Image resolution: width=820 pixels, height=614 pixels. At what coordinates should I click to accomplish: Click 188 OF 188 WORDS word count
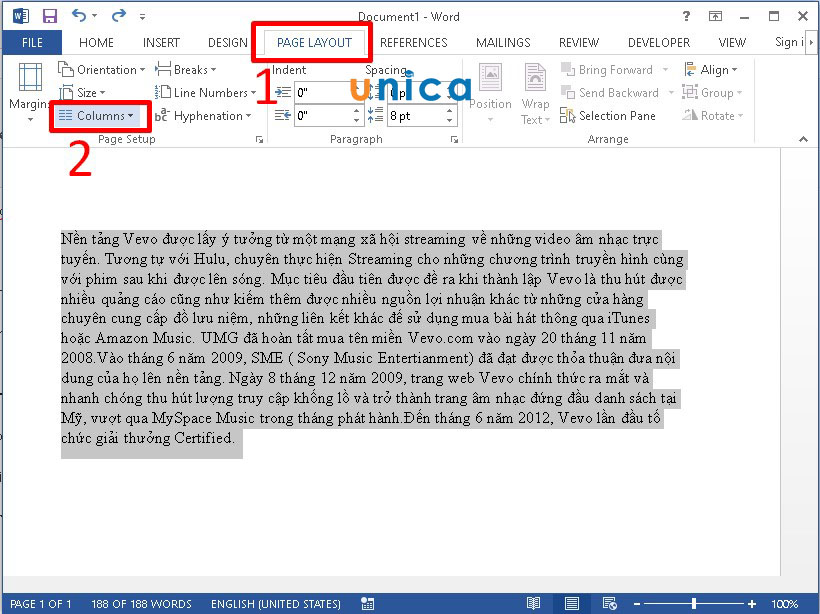[x=141, y=604]
